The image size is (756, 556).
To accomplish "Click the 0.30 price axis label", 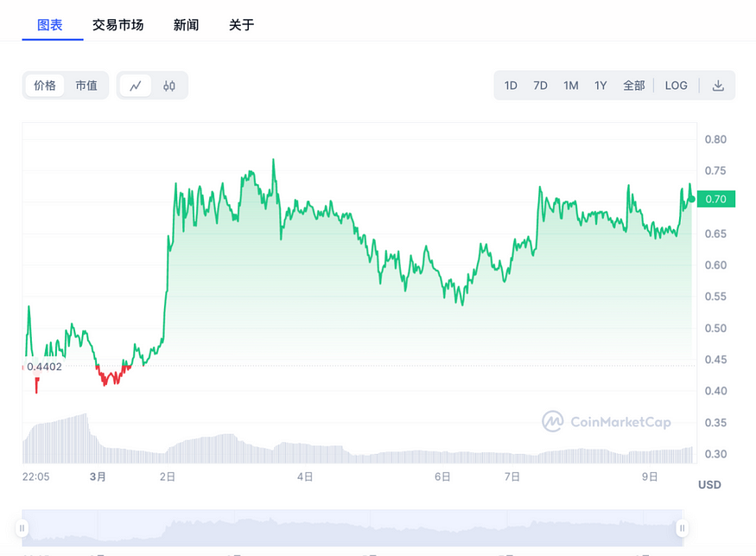I will tap(715, 454).
